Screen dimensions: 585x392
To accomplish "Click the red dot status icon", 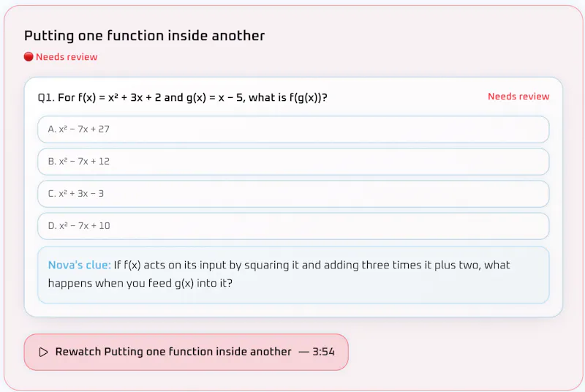I will pyautogui.click(x=29, y=57).
